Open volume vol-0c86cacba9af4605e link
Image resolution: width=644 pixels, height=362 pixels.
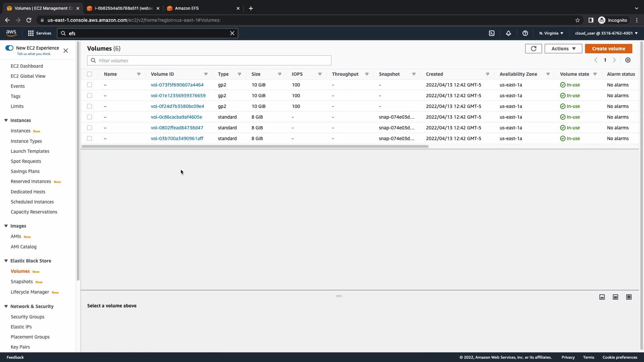pos(176,117)
